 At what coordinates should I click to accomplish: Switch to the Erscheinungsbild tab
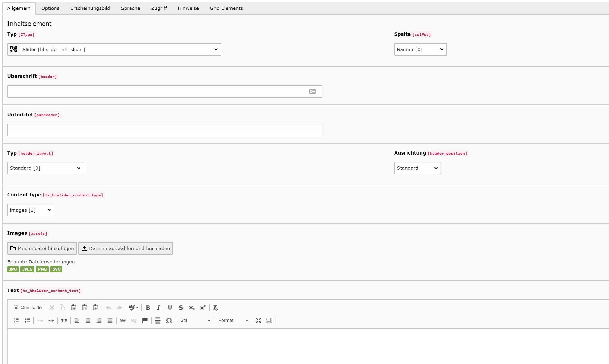[91, 8]
